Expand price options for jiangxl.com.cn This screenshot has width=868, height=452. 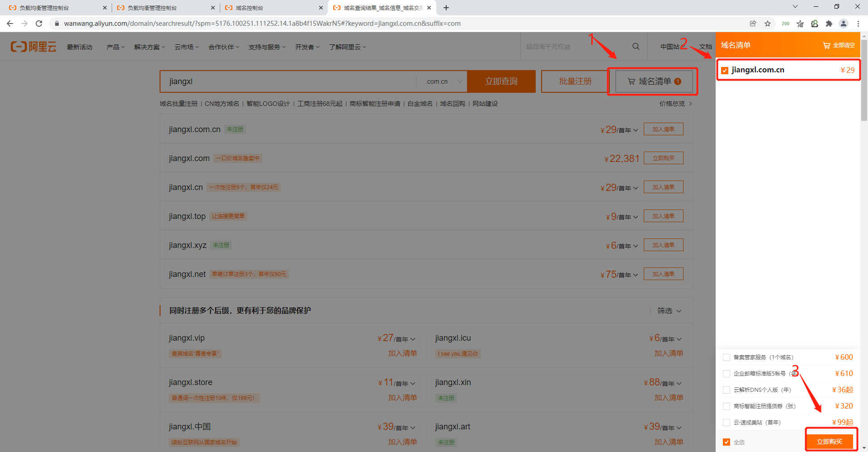click(x=636, y=130)
